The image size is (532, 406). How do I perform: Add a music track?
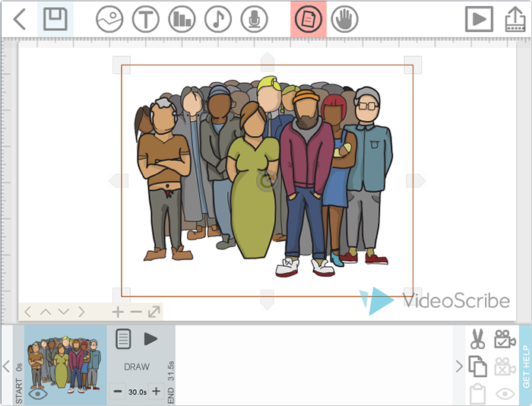coord(218,19)
